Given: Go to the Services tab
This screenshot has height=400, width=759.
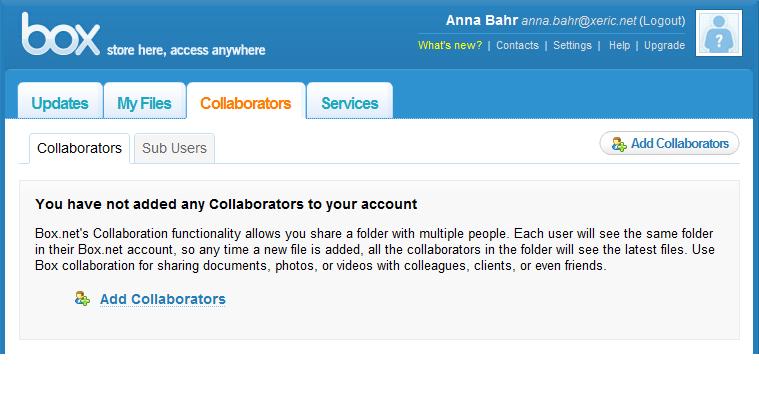Looking at the screenshot, I should coord(349,101).
